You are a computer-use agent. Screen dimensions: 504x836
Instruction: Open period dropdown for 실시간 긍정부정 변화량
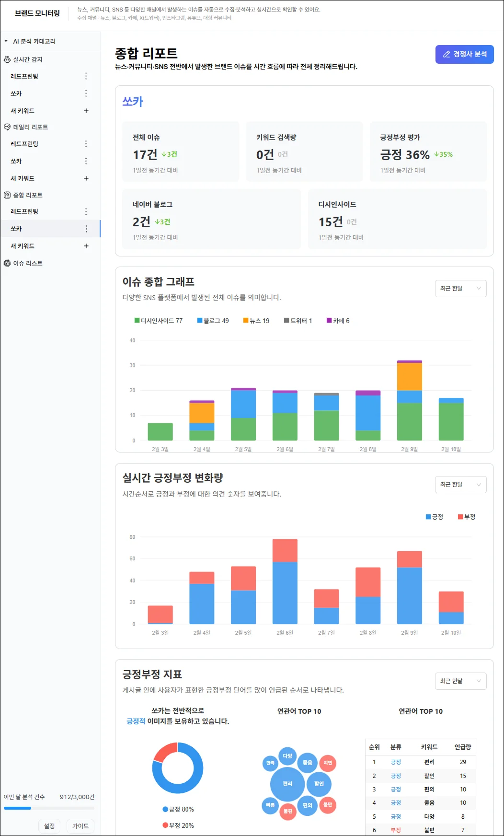460,485
